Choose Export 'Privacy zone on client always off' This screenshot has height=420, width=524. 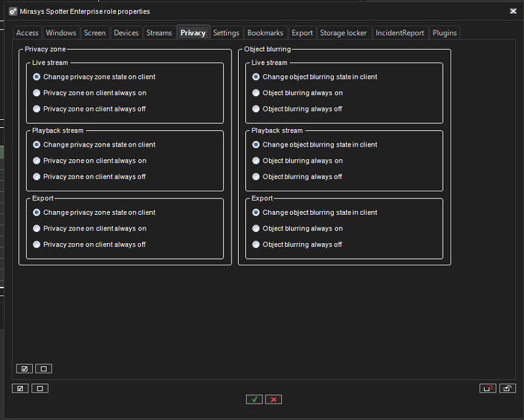coord(37,244)
